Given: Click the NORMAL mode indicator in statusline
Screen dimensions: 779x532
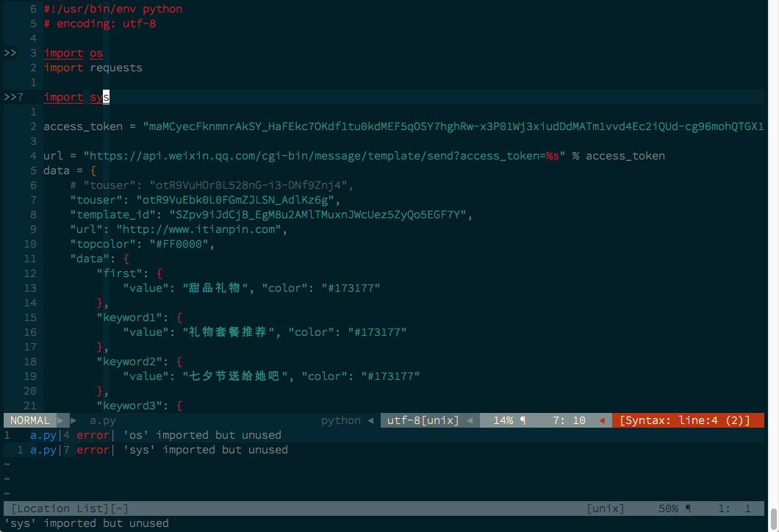Looking at the screenshot, I should (30, 420).
